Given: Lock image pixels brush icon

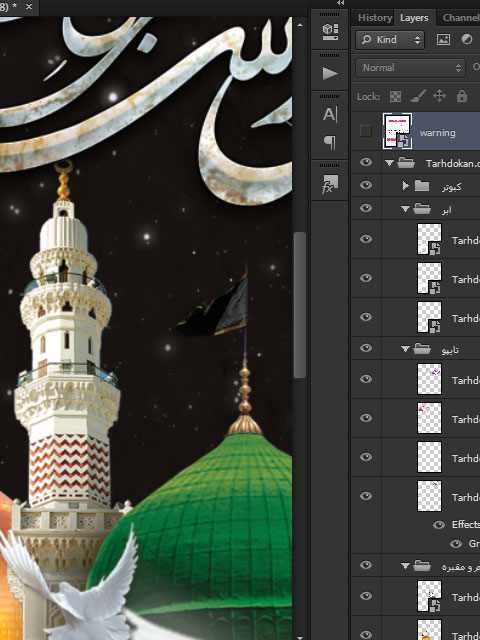Looking at the screenshot, I should click(x=418, y=97).
